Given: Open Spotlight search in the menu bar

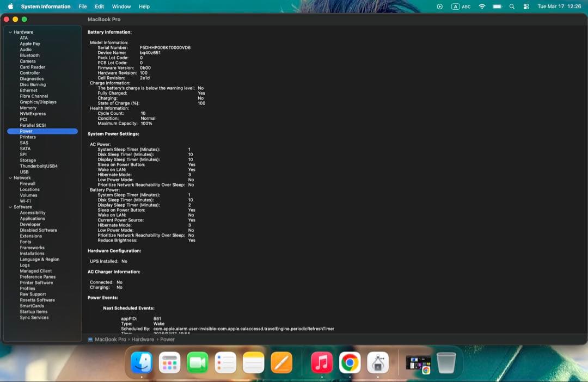Looking at the screenshot, I should tap(512, 7).
